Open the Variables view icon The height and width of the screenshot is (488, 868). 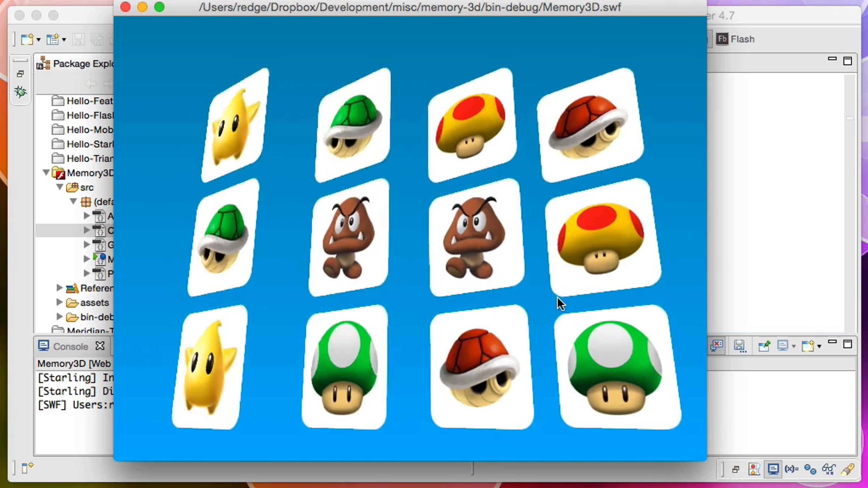click(x=791, y=469)
